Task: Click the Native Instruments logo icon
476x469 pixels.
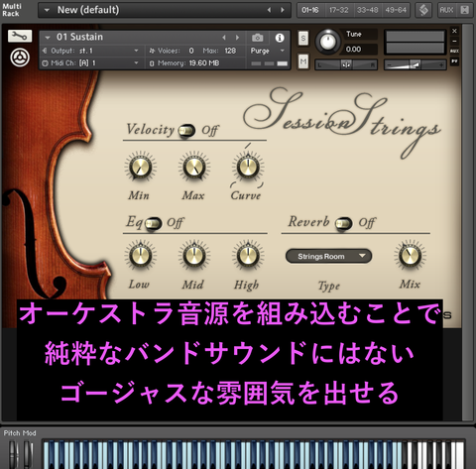Action: (x=20, y=58)
